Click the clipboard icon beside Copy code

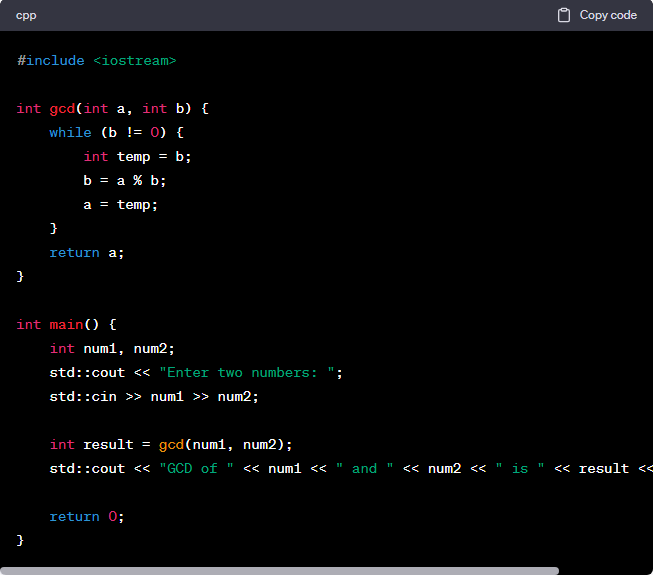click(564, 15)
